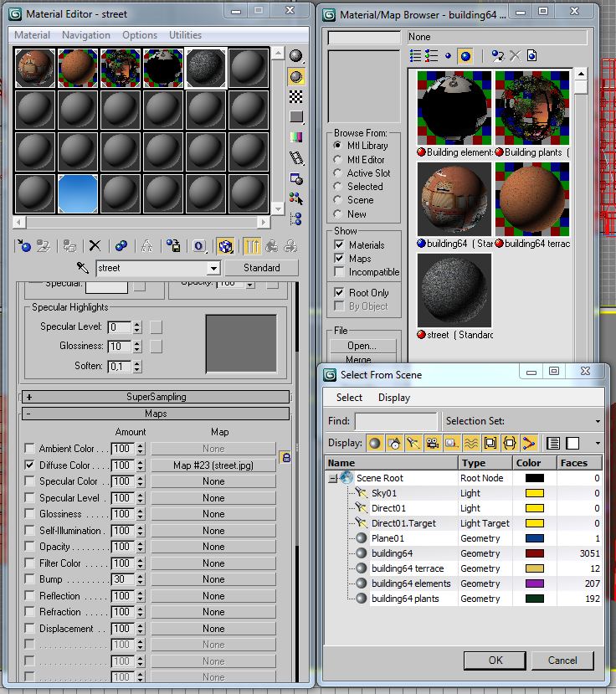Enable the Opacity map checkbox

pyautogui.click(x=29, y=546)
